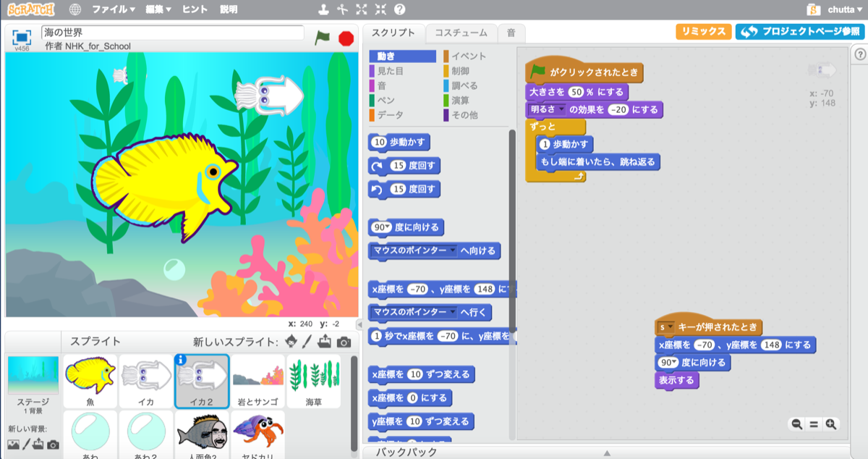Image resolution: width=868 pixels, height=459 pixels.
Task: Switch stage to full screen mode
Action: [22, 37]
